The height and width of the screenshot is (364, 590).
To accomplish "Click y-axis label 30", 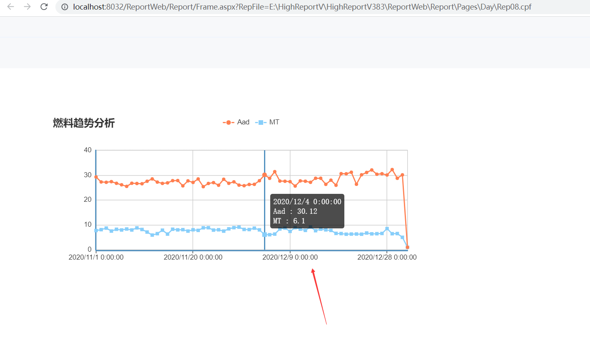I will [87, 175].
